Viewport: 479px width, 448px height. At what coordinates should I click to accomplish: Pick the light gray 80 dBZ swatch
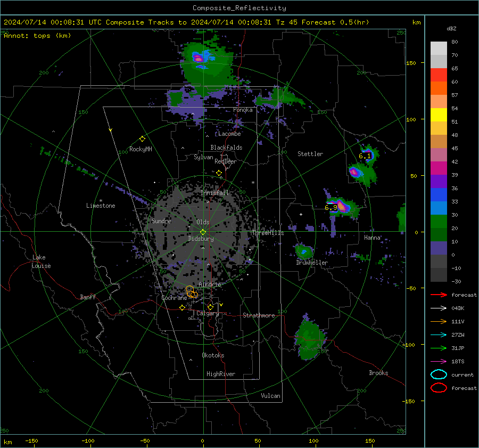pyautogui.click(x=439, y=48)
